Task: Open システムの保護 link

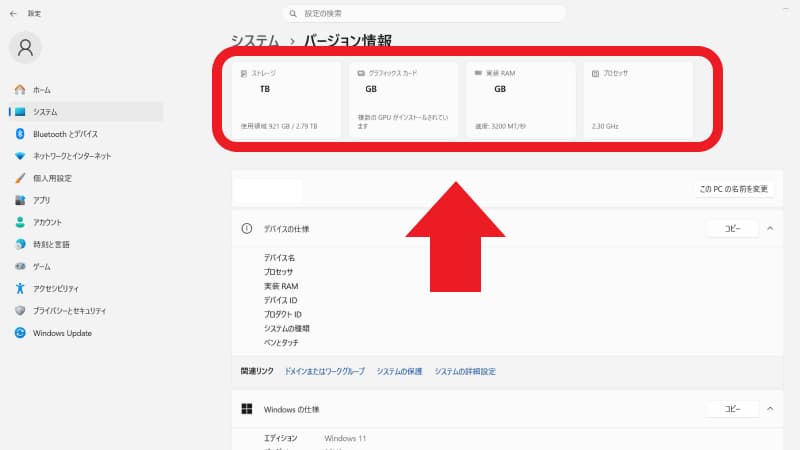Action: (399, 371)
